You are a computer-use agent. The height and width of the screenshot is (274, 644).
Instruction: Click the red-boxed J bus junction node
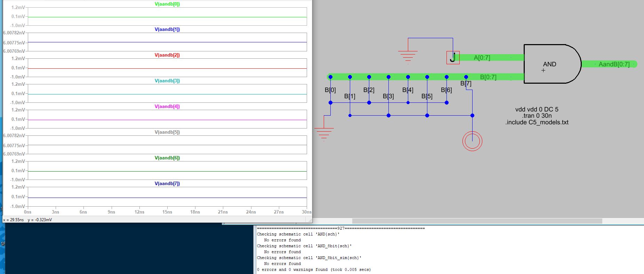point(453,58)
